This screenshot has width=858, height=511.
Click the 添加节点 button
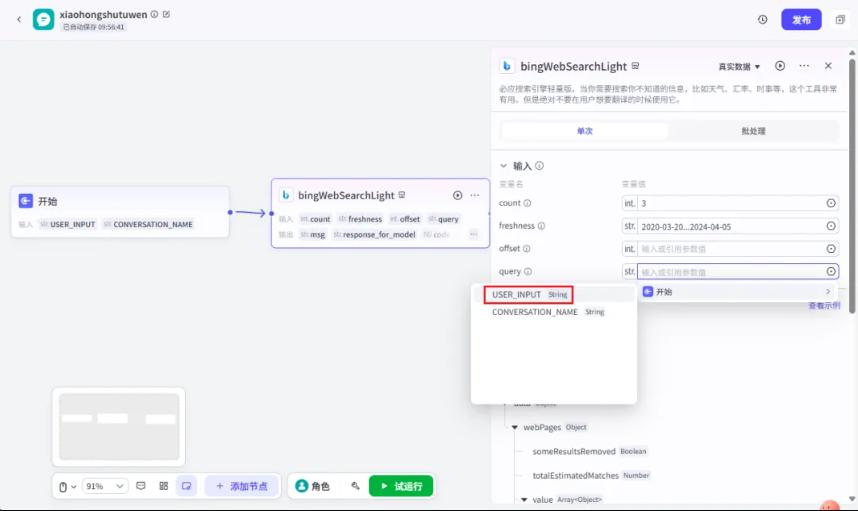coord(242,486)
